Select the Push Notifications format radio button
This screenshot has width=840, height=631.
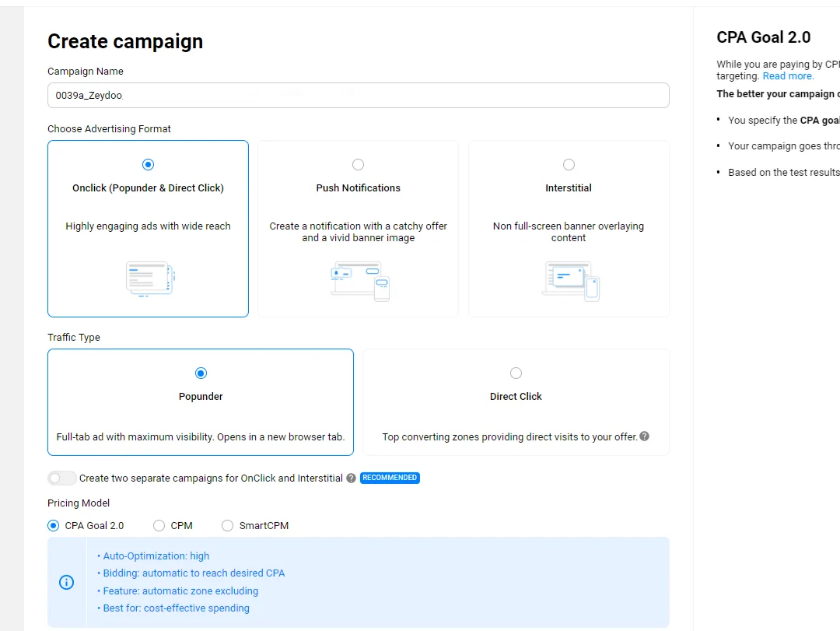point(358,164)
